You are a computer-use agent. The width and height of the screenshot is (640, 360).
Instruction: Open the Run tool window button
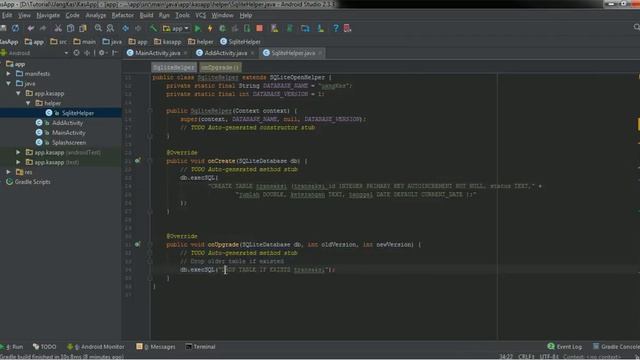(x=12, y=347)
